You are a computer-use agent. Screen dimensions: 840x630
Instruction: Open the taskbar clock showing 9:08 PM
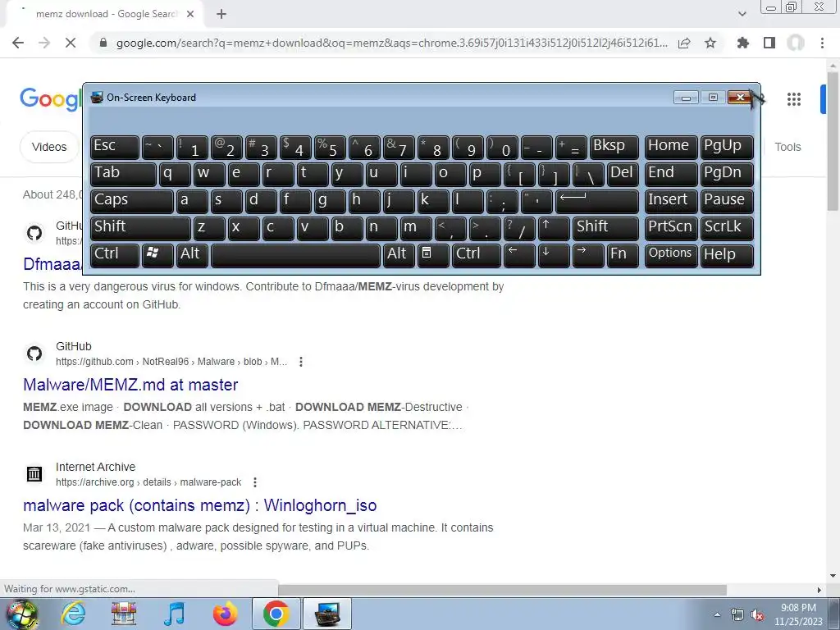click(x=798, y=614)
